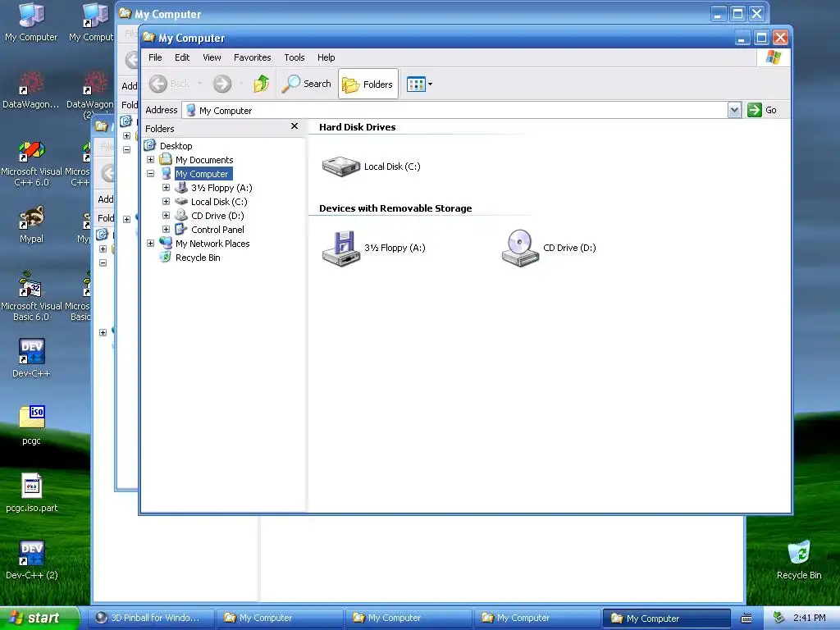840x630 pixels.
Task: Expand Local Disk (C:) tree node
Action: [166, 202]
